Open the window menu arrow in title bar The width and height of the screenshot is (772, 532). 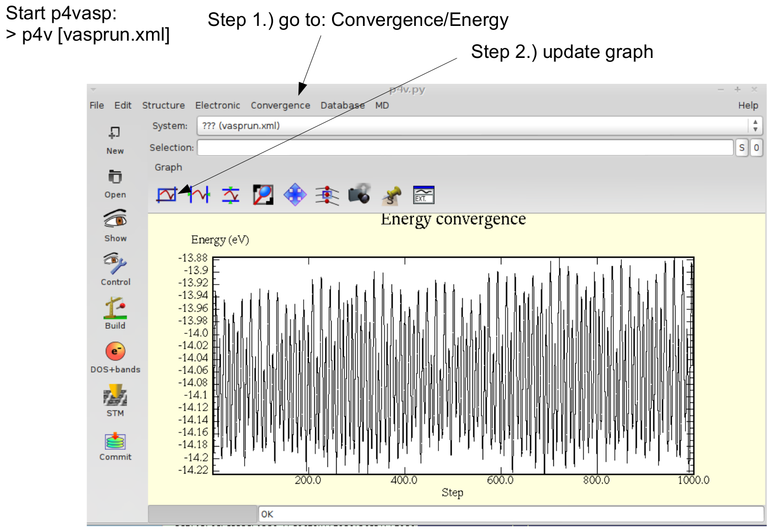point(94,89)
